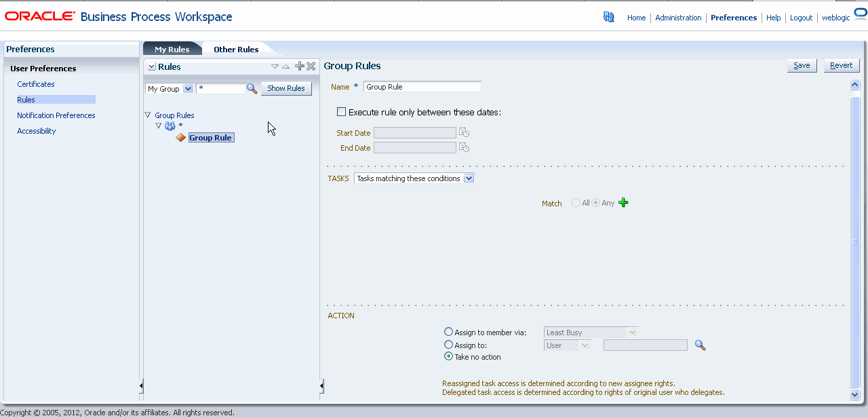Viewport: 868px width, 418px height.
Task: Click the add rule plus icon
Action: click(x=300, y=66)
